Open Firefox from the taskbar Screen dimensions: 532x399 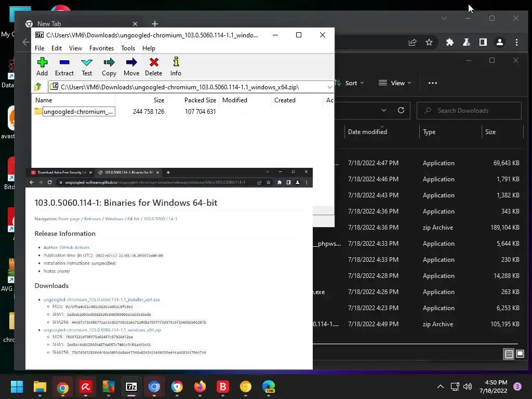[200, 387]
